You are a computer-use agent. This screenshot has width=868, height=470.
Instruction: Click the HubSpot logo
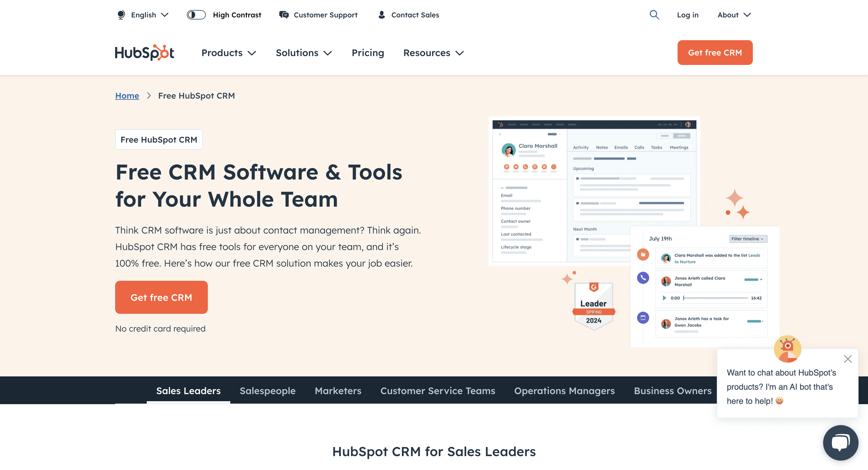[145, 53]
